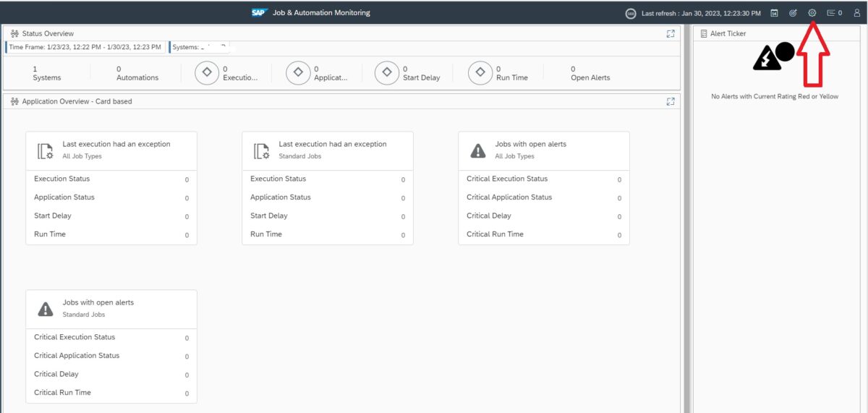Click the Status Overview hierarchy icon
The width and height of the screenshot is (868, 413).
pyautogui.click(x=14, y=33)
